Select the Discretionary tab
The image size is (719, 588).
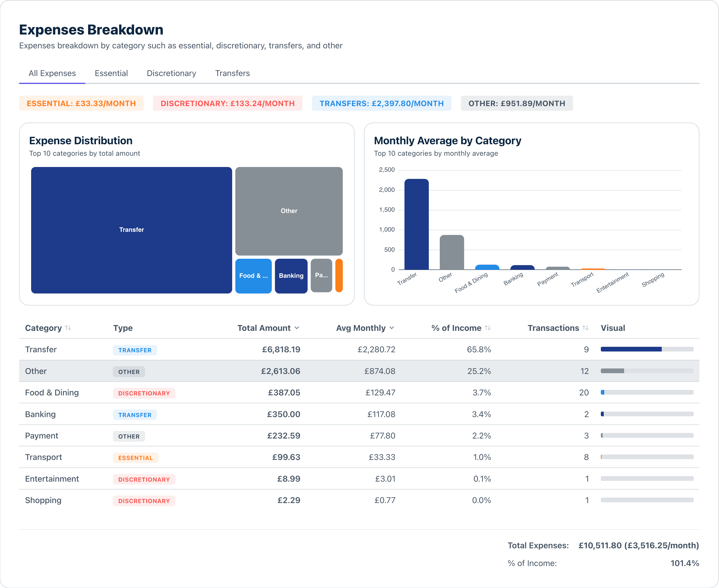coord(171,73)
